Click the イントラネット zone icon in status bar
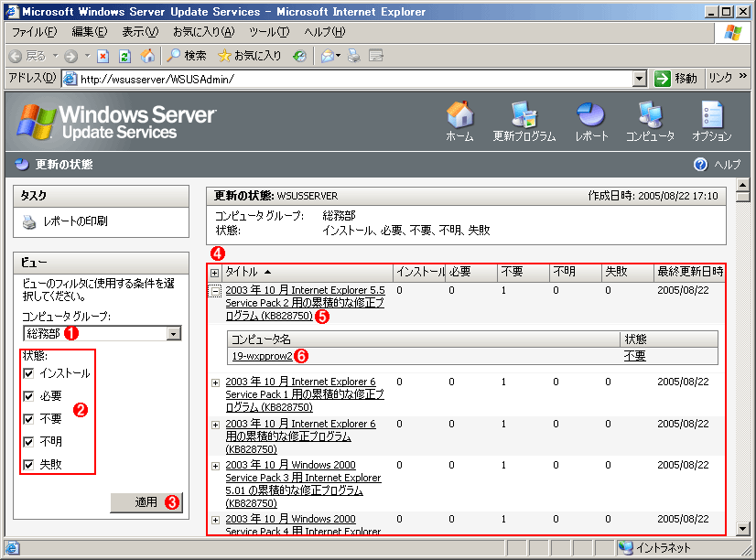 click(626, 548)
